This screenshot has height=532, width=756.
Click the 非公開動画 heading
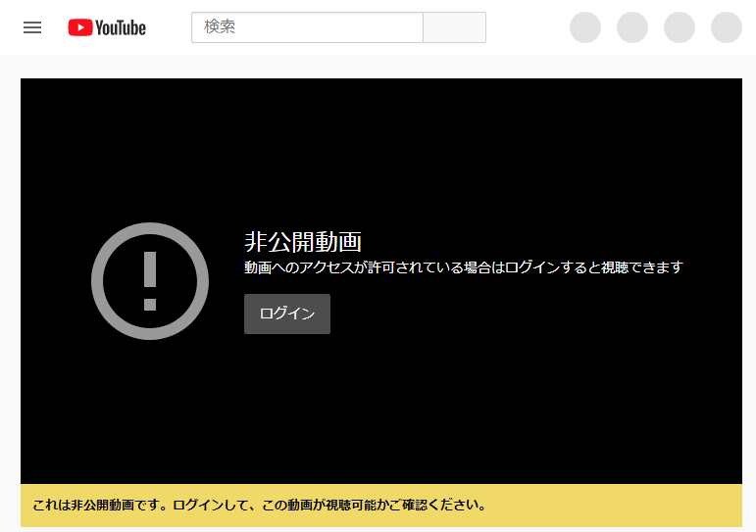pyautogui.click(x=303, y=241)
